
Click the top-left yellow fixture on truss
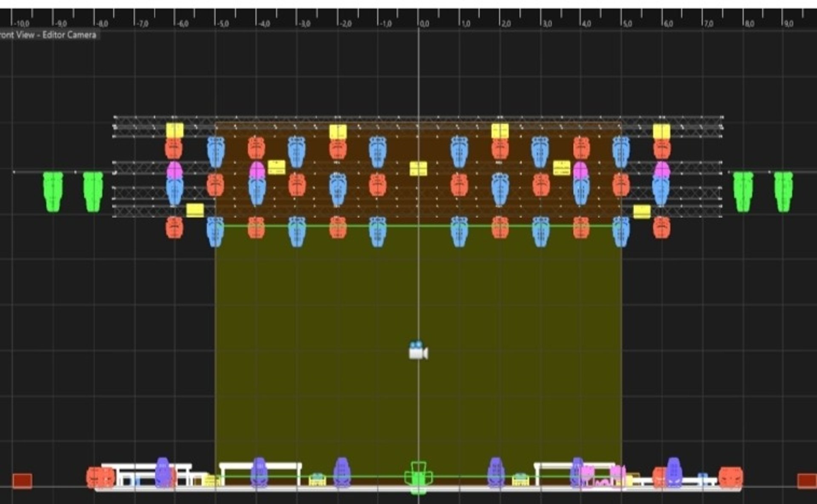(x=174, y=130)
